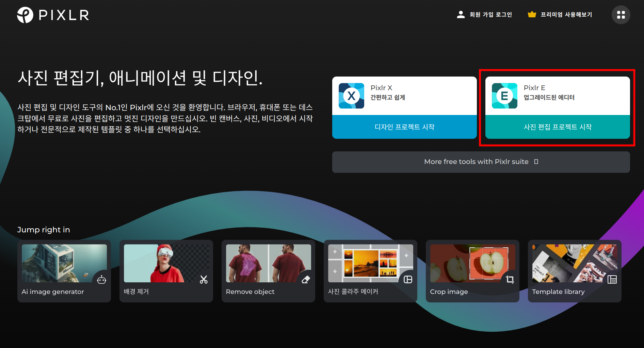Viewport: 644px width, 348px height.
Task: Click the robot icon on Ai image generator
Action: [x=101, y=280]
